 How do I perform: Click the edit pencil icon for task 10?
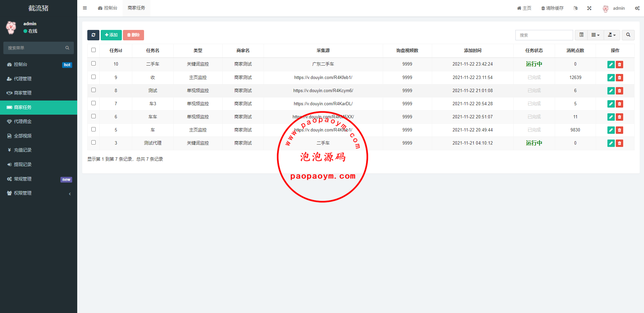611,65
